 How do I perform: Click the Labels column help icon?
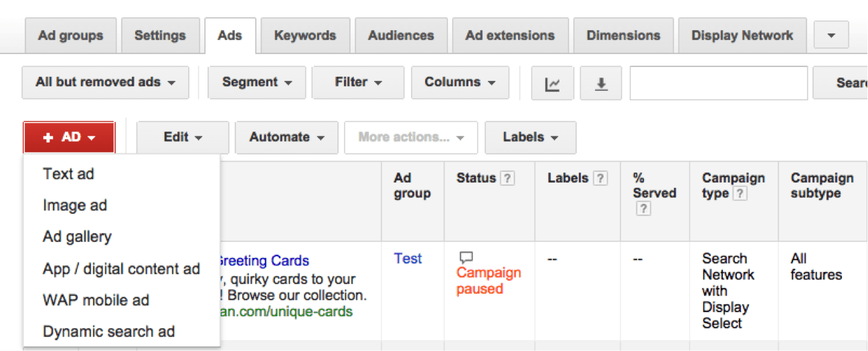tap(600, 179)
